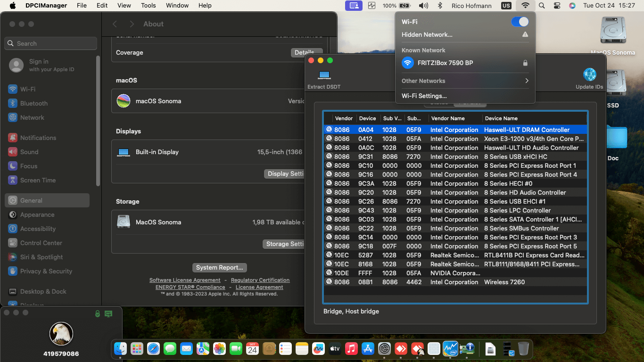The image size is (644, 362).
Task: Open Finder from the Dock
Action: 121,349
